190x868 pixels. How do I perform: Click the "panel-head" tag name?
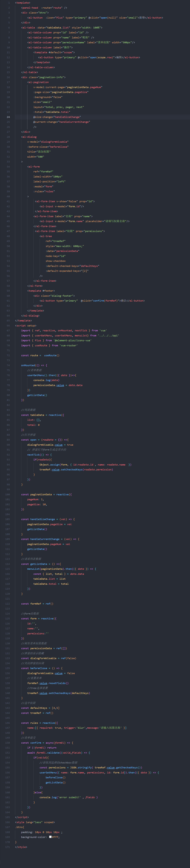(x=30, y=8)
